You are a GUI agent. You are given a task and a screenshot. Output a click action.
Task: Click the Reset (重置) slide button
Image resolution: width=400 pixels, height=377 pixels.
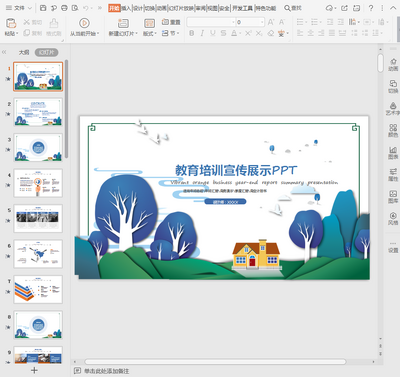pyautogui.click(x=171, y=22)
